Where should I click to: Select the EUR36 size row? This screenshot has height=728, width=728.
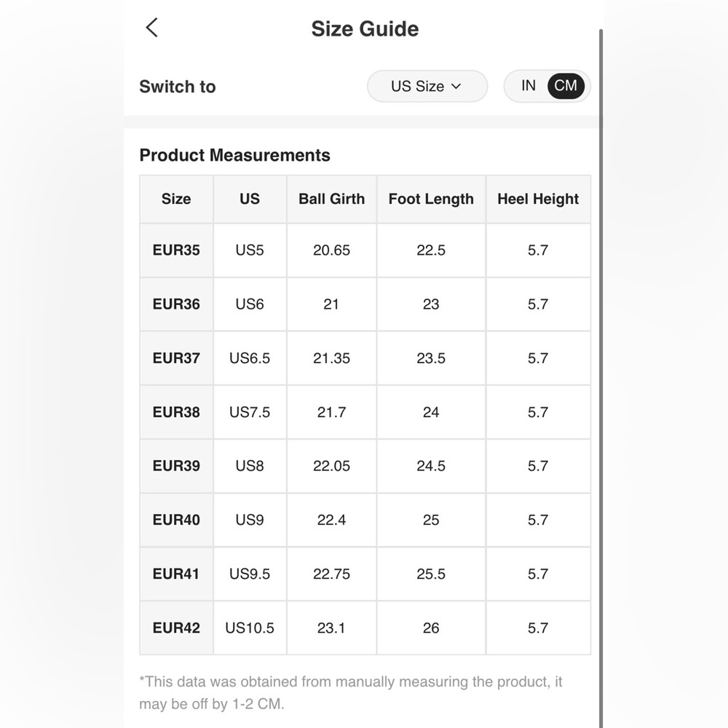point(365,304)
